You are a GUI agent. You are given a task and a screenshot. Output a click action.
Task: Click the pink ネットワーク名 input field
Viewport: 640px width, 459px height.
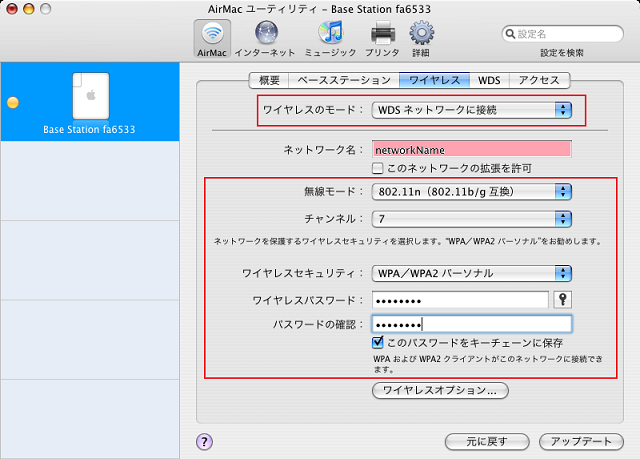click(x=472, y=149)
